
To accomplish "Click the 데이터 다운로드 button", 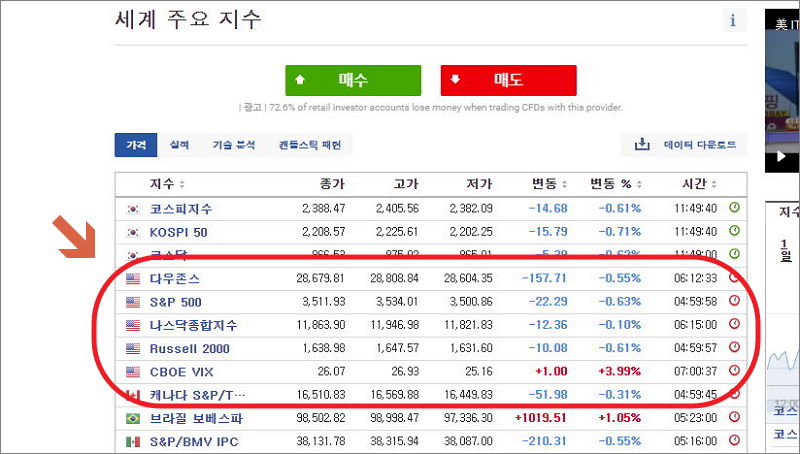I will tap(684, 145).
